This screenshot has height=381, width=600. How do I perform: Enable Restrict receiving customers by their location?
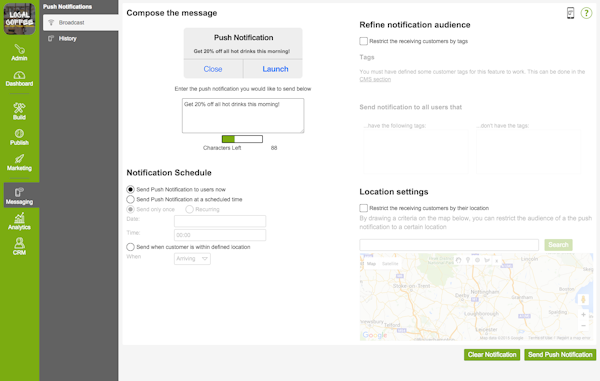(364, 208)
